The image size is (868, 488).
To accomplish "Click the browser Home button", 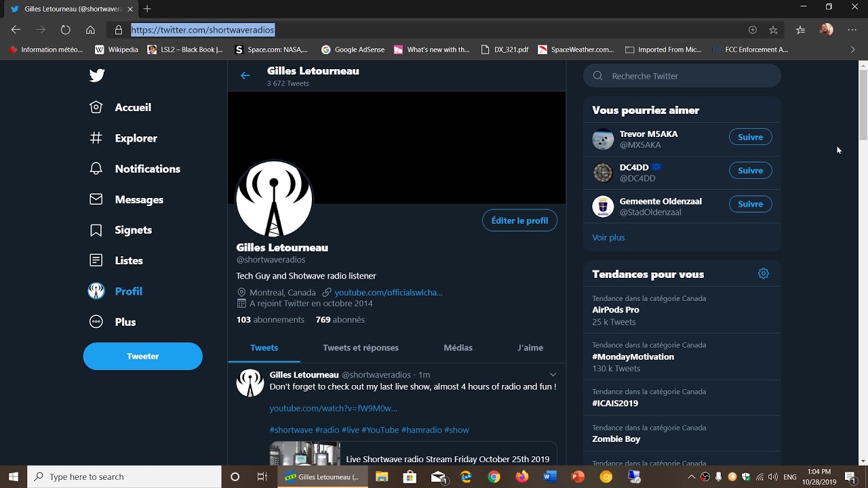I will coord(90,30).
